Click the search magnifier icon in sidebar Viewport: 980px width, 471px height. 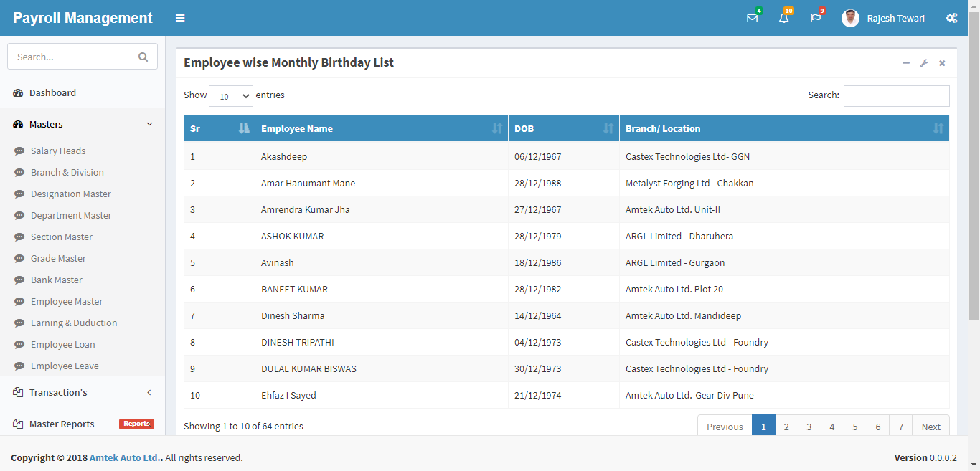pos(143,57)
